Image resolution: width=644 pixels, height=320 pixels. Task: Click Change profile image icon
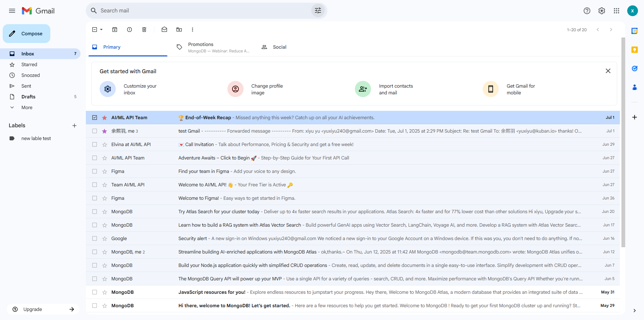click(235, 89)
